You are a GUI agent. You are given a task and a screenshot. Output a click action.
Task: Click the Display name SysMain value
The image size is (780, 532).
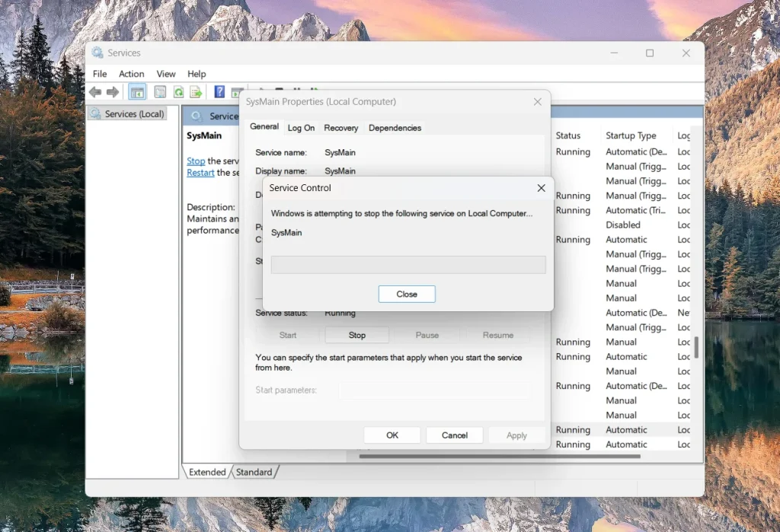(340, 171)
